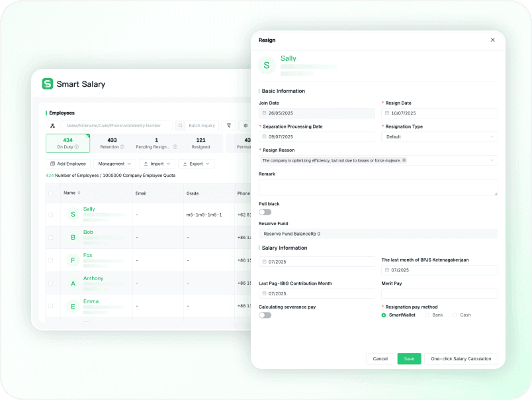The width and height of the screenshot is (532, 400).
Task: Click the On Duty help question icon
Action: 77,147
